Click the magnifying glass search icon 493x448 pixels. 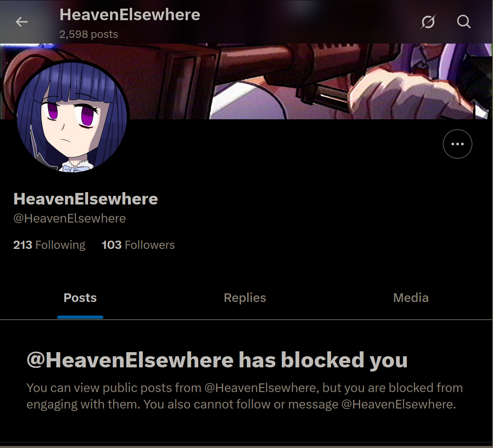pyautogui.click(x=464, y=22)
